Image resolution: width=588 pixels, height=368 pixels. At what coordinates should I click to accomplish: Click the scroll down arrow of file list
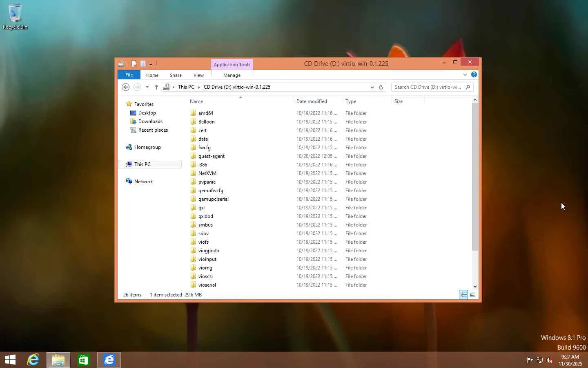pyautogui.click(x=474, y=287)
